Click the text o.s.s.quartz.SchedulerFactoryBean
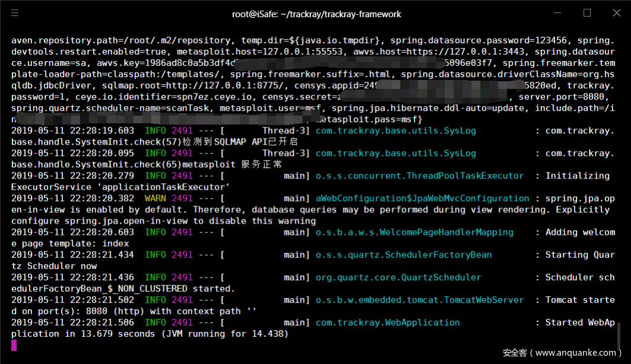631x364 pixels. (x=404, y=255)
